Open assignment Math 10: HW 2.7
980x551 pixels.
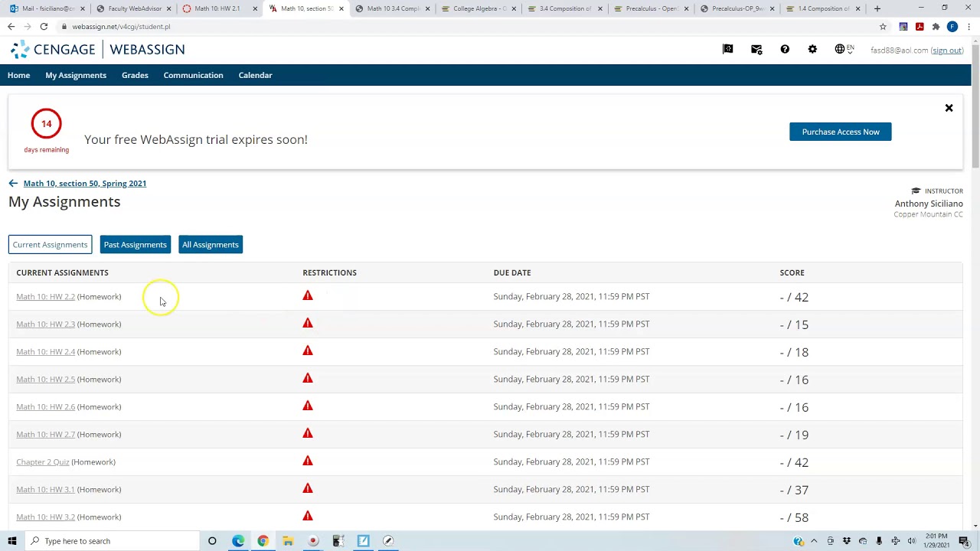46,435
